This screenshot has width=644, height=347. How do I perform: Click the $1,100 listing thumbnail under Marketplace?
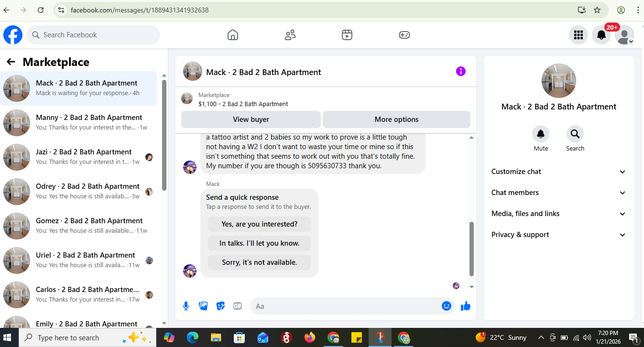pos(187,99)
